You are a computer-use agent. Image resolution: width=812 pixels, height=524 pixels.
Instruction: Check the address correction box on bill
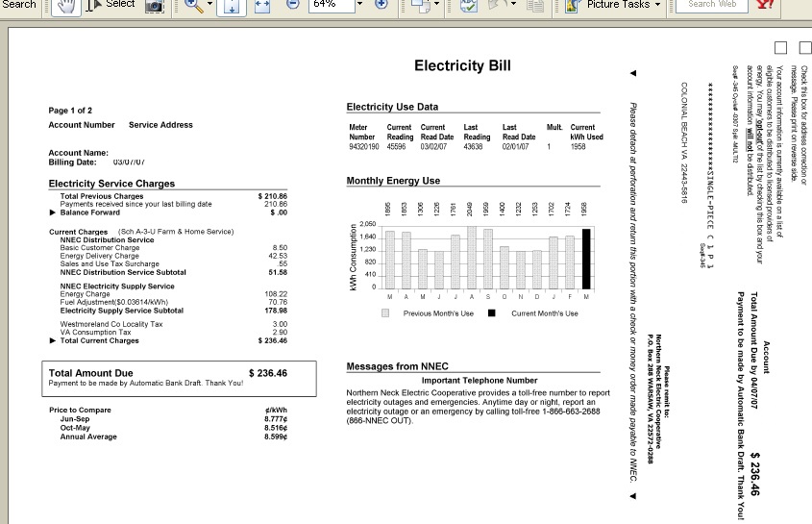pos(805,47)
